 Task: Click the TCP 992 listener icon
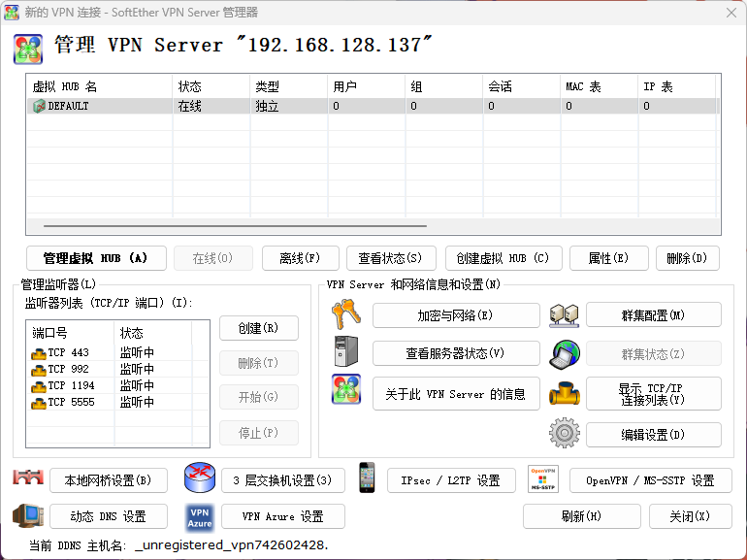(x=39, y=370)
